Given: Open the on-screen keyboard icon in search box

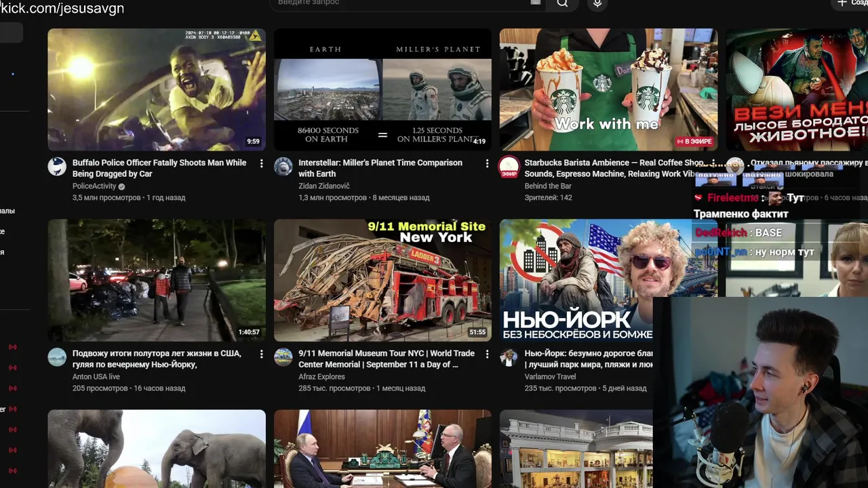Looking at the screenshot, I should [536, 3].
